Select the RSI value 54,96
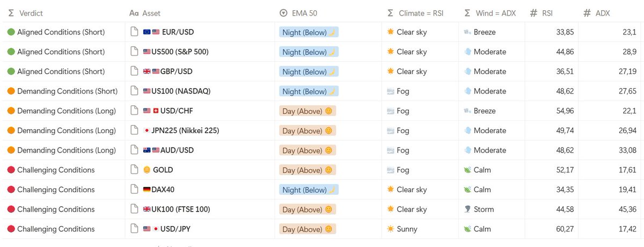This screenshot has width=644, height=247. click(565, 111)
